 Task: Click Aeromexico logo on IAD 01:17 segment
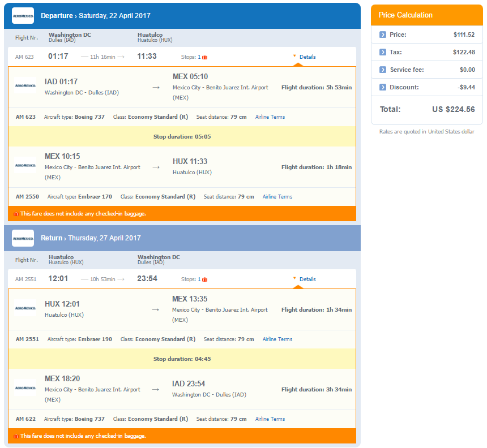coord(25,85)
